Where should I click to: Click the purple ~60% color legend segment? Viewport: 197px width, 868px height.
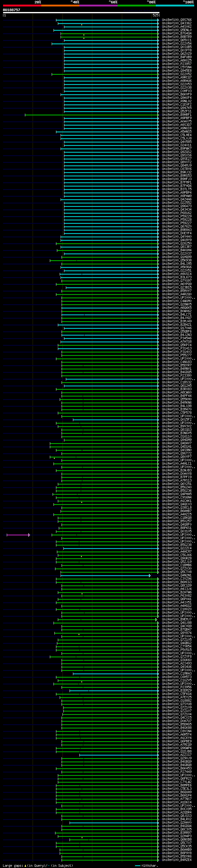[x=99, y=6]
